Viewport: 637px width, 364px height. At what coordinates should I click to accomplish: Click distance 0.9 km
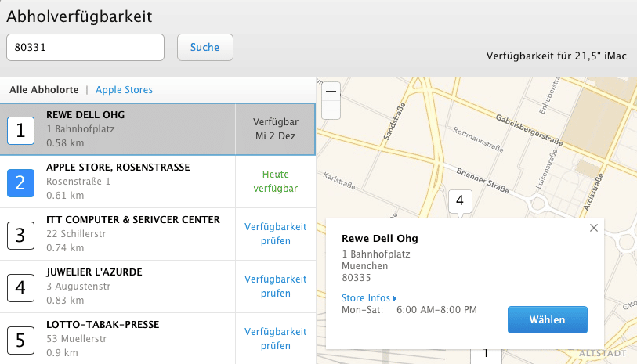click(x=62, y=352)
